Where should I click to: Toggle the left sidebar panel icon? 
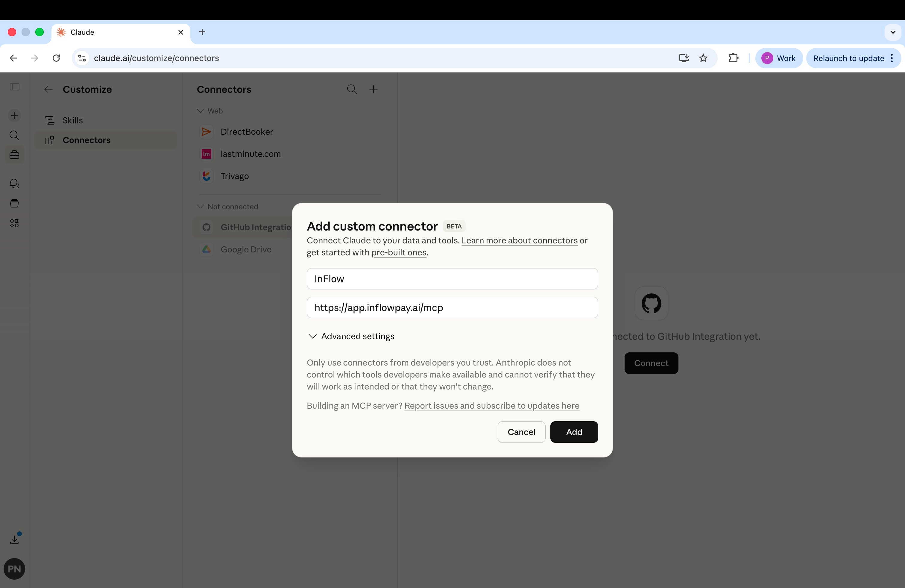coord(14,87)
